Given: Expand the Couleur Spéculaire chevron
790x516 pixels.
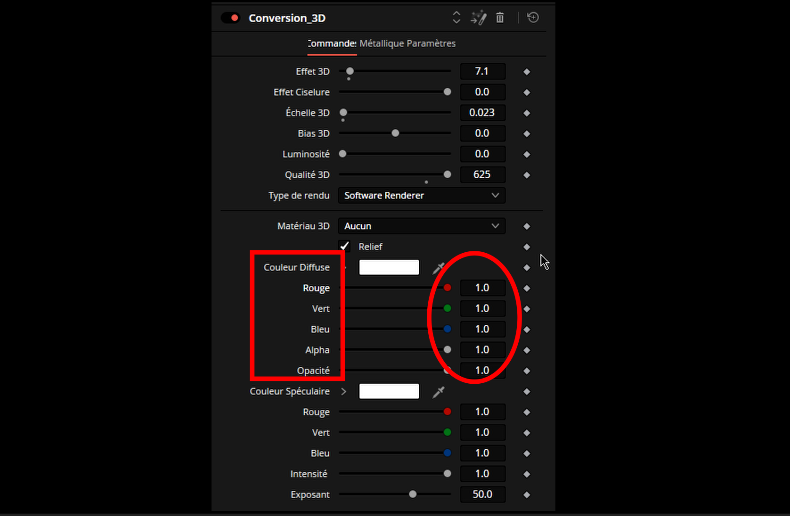Looking at the screenshot, I should coord(344,392).
